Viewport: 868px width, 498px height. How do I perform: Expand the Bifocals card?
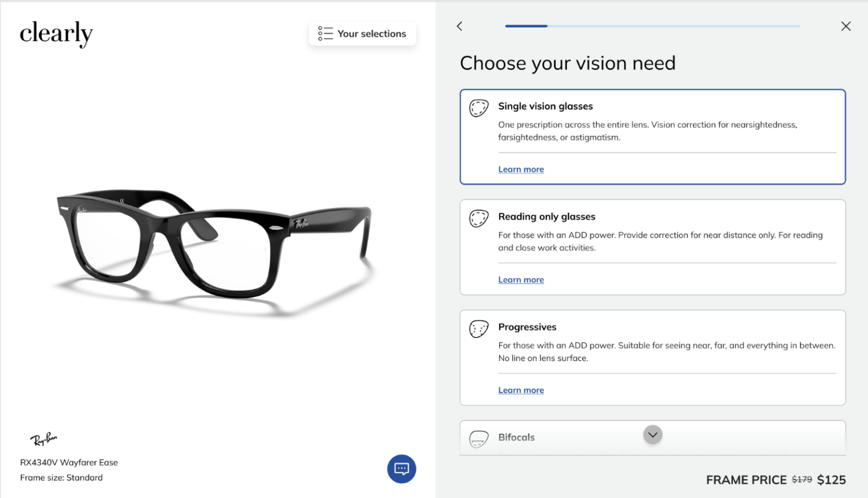click(x=565, y=438)
